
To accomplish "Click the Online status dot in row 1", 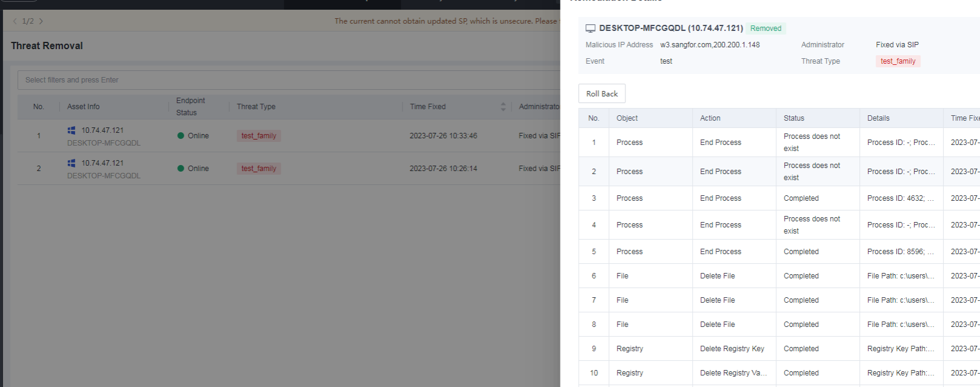I will 181,136.
